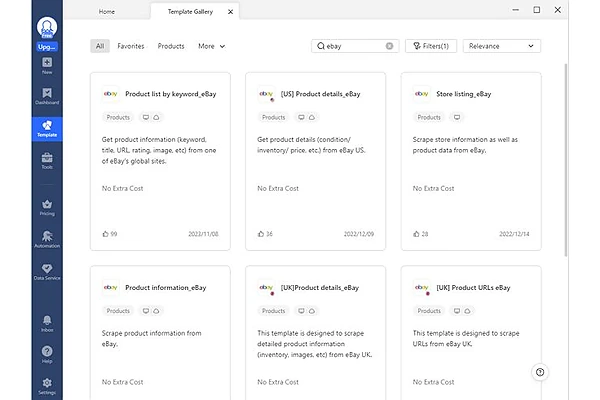The width and height of the screenshot is (600, 400).
Task: Like the Product list by keyword_eBay template
Action: [106, 234]
